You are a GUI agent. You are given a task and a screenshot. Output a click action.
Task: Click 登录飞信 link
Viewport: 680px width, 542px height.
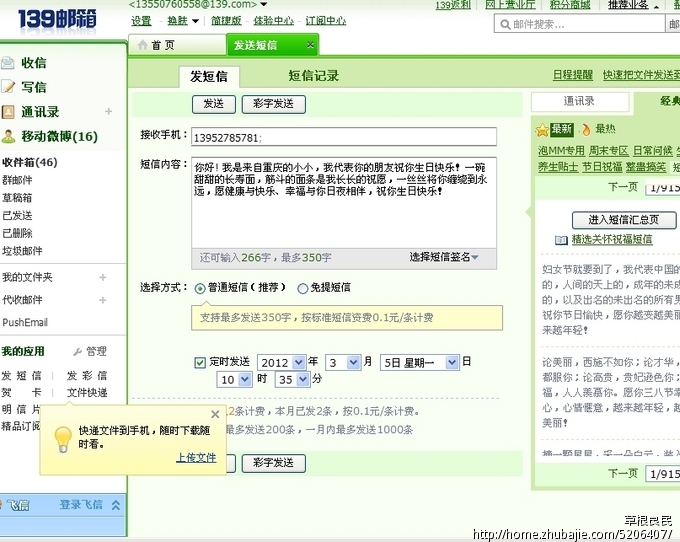point(81,505)
